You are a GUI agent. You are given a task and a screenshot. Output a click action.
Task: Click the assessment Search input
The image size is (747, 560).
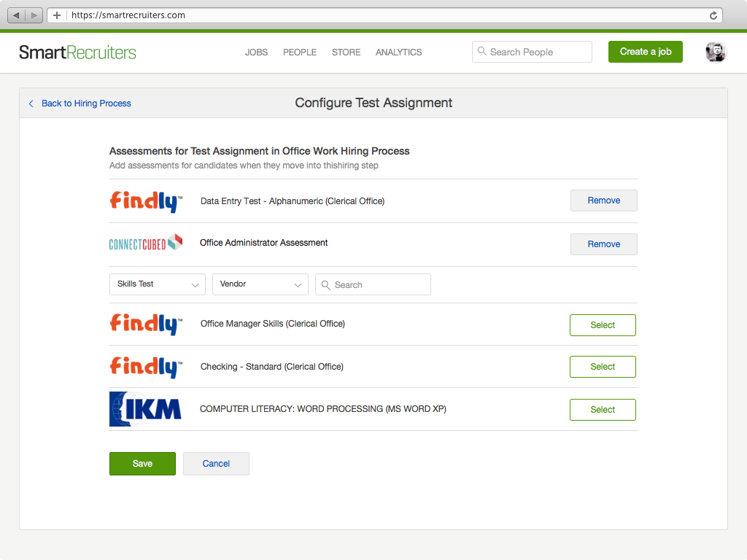pos(373,284)
